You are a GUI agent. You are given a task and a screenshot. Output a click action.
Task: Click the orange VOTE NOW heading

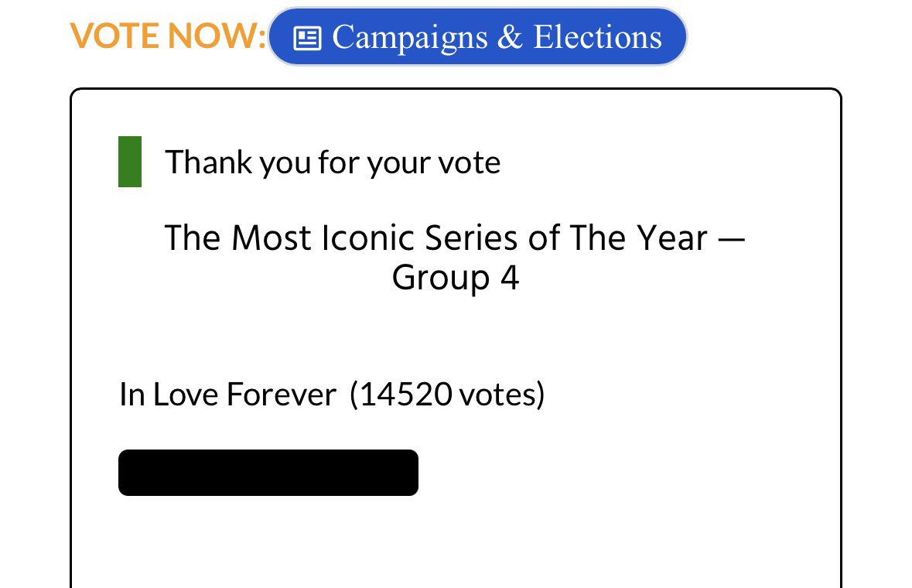pyautogui.click(x=169, y=36)
